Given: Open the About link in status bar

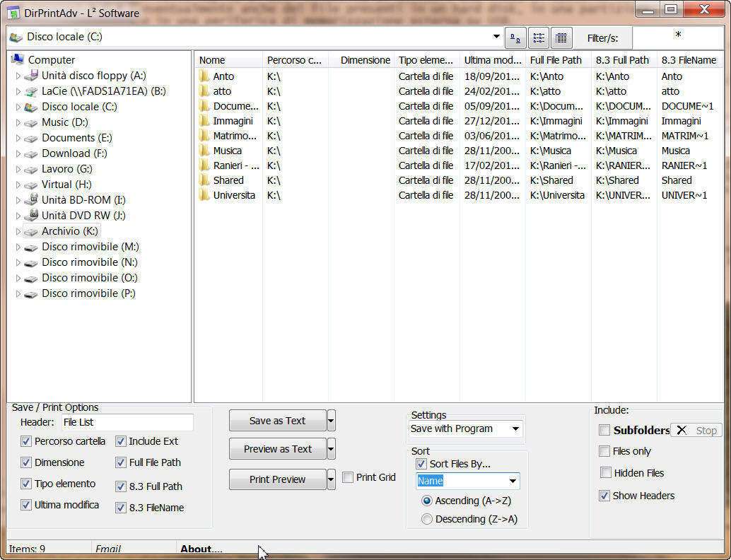Looking at the screenshot, I should coord(201,549).
